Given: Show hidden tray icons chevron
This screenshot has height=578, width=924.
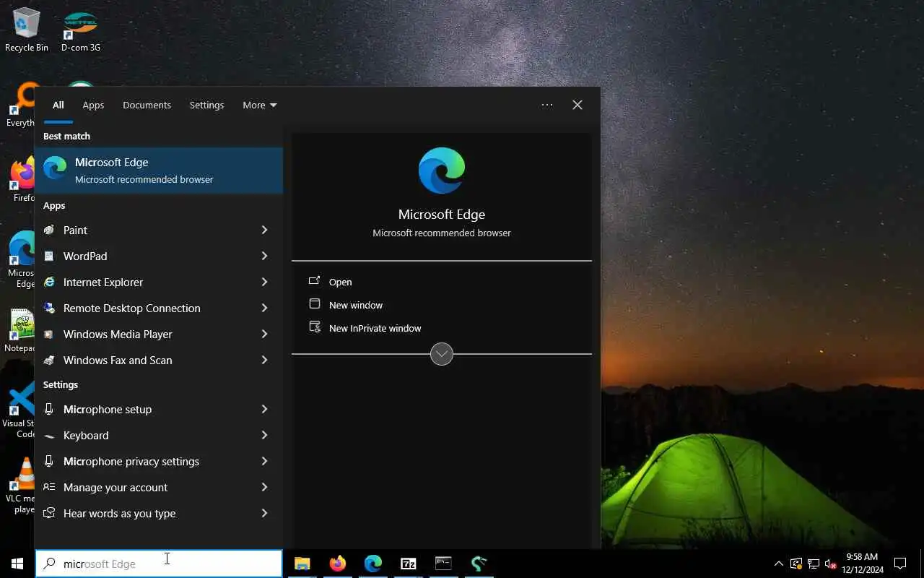Looking at the screenshot, I should point(778,564).
